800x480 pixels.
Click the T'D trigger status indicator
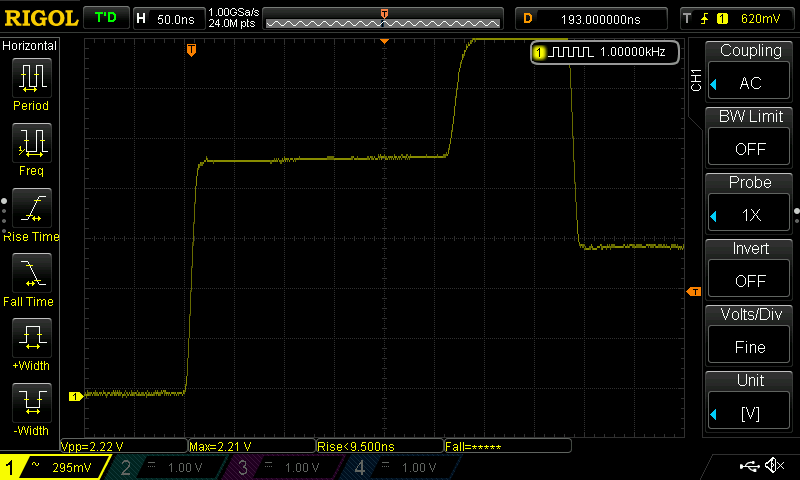coord(106,18)
